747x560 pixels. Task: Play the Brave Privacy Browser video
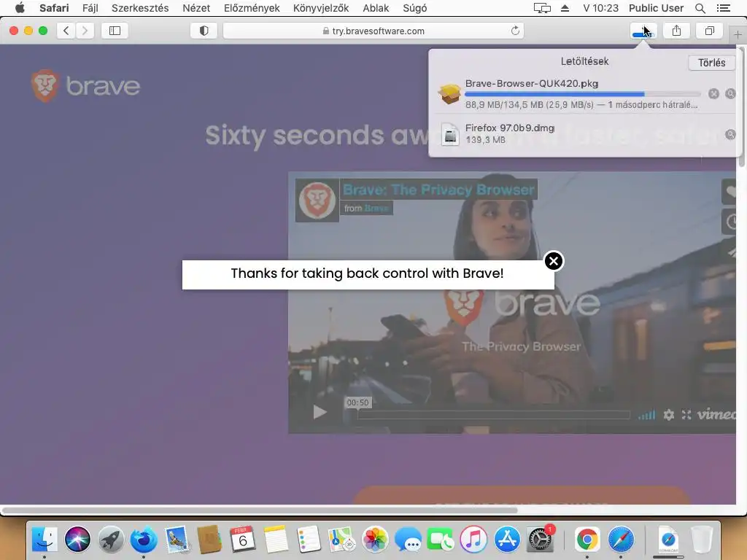[x=320, y=412]
